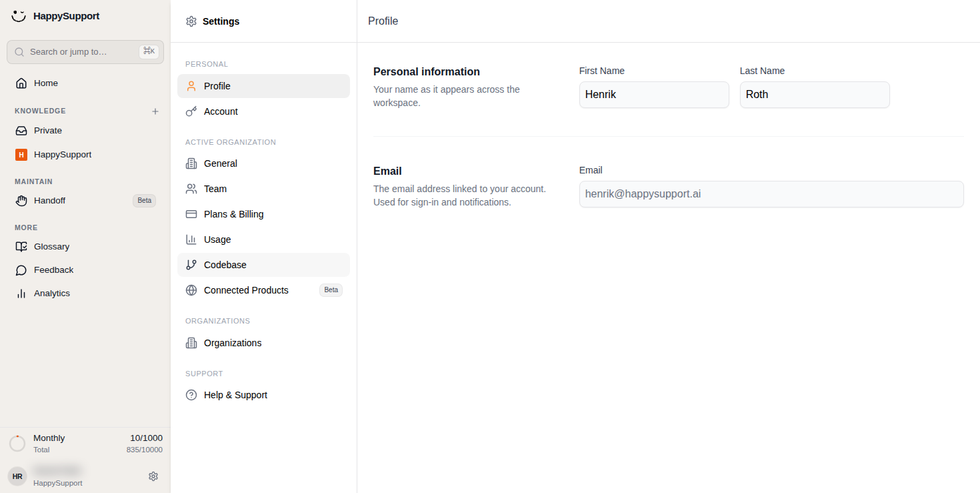
Task: Click the Settings header gear icon
Action: 191,21
